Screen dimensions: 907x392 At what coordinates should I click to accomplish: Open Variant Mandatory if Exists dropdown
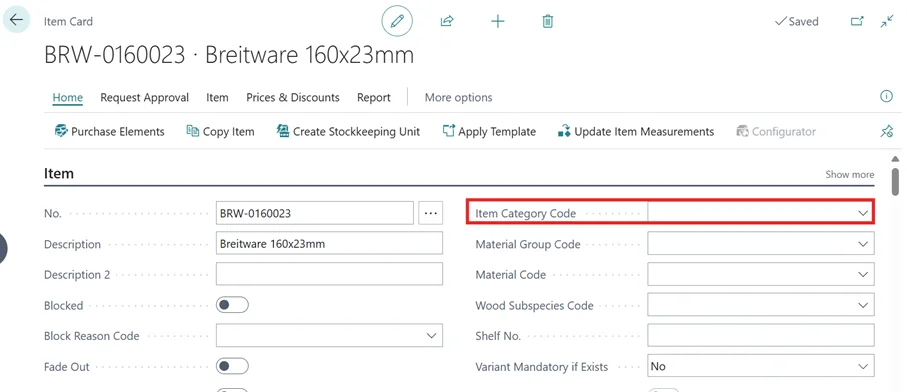point(863,366)
